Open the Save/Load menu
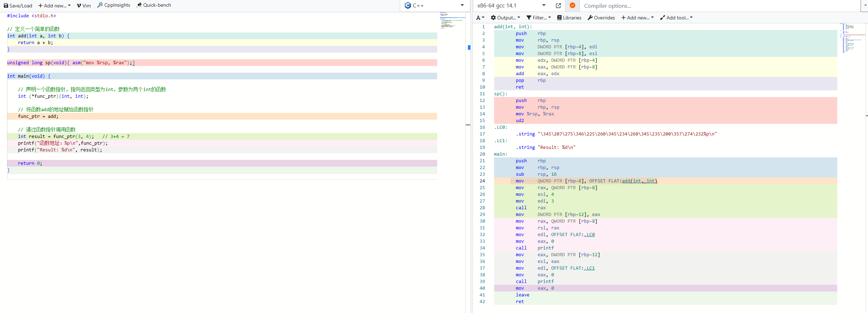Screen dimensions: 868x313 point(18,6)
